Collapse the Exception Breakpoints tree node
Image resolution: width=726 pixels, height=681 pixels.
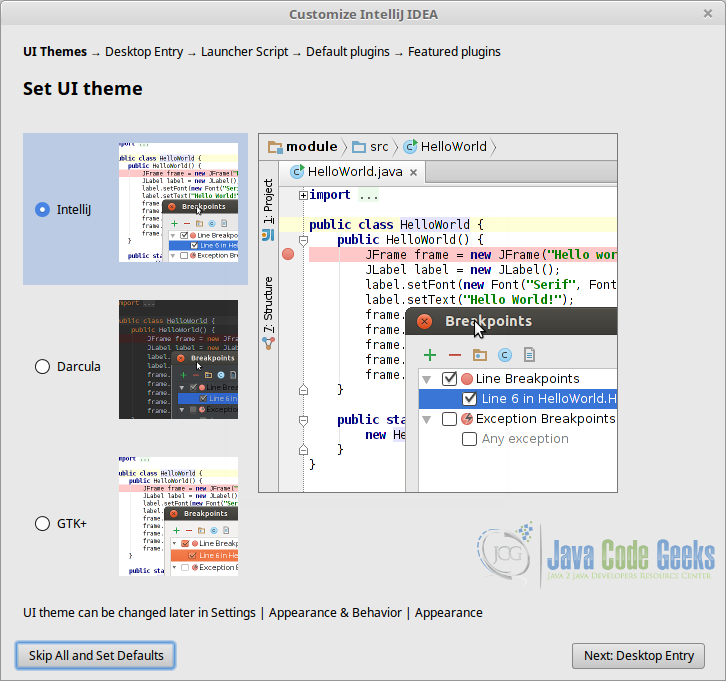click(x=427, y=419)
